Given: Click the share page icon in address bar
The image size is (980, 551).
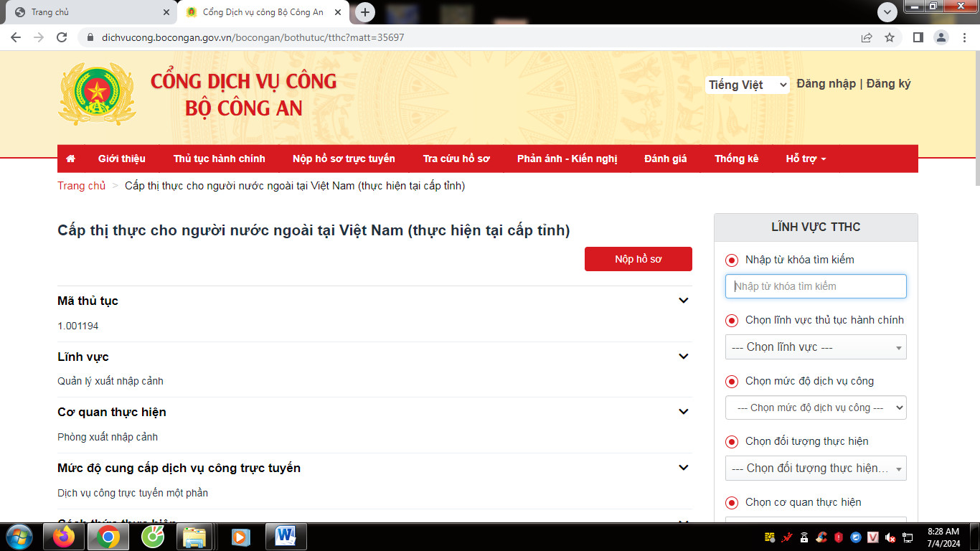Looking at the screenshot, I should click(x=867, y=37).
